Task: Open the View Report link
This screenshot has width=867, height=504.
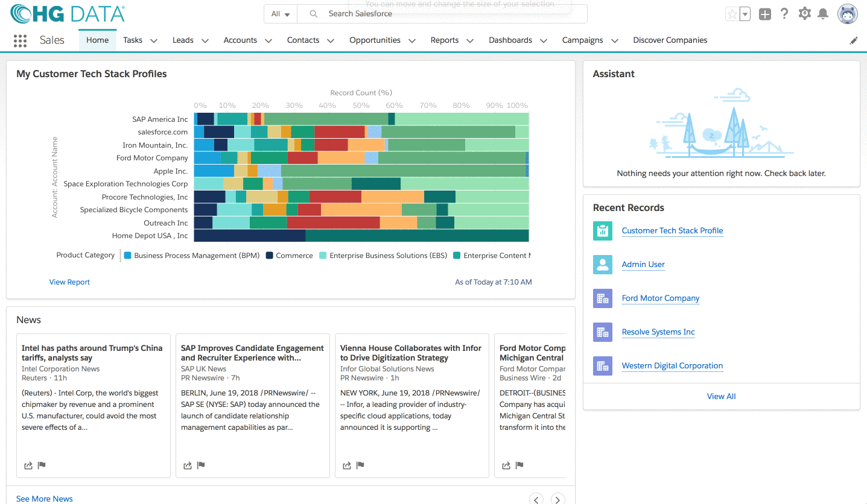Action: (x=69, y=282)
